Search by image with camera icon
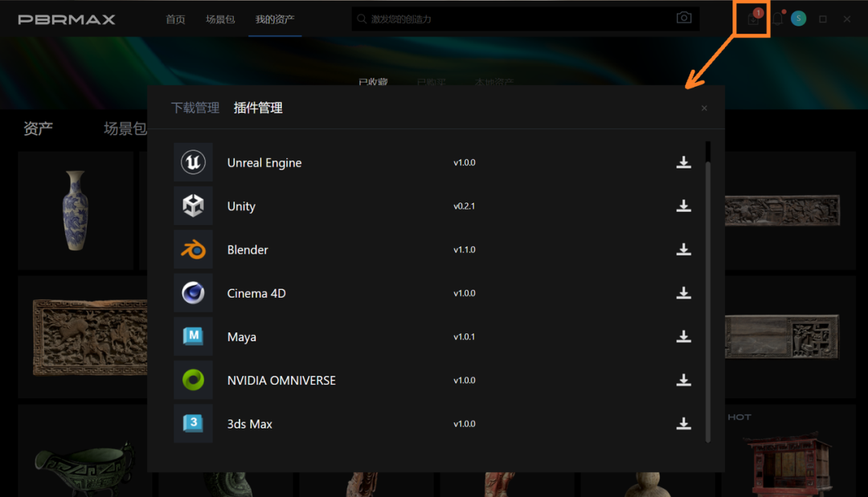868x497 pixels. (x=684, y=18)
